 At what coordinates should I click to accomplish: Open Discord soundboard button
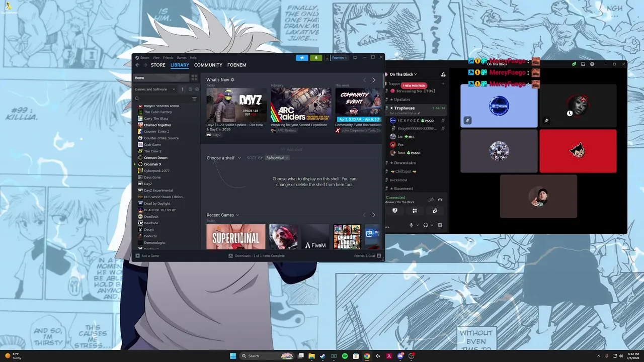[x=435, y=211]
